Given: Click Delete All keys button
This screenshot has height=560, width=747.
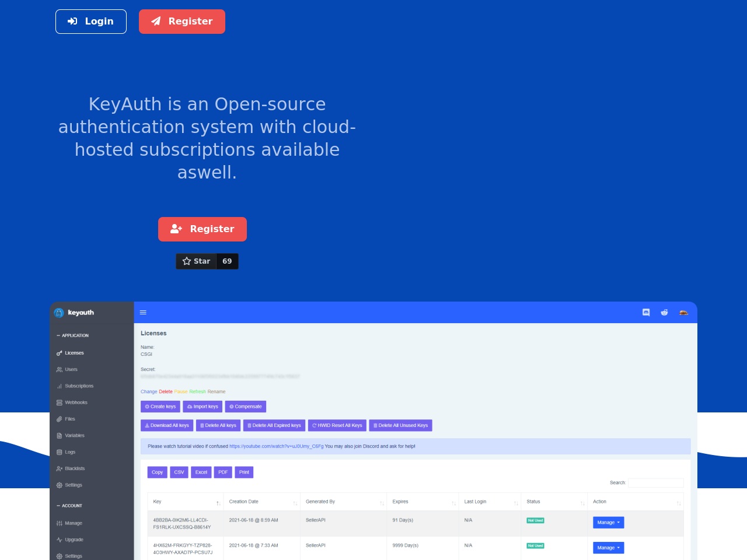Looking at the screenshot, I should point(218,425).
